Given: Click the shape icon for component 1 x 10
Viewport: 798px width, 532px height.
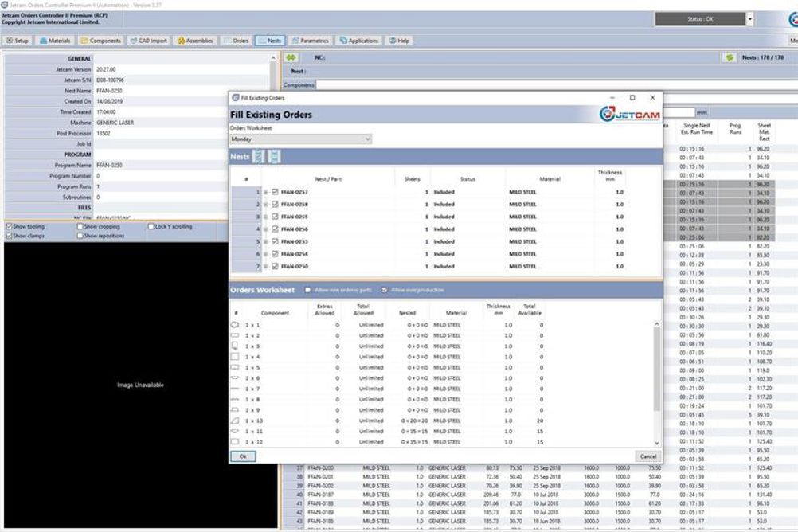Looking at the screenshot, I should click(235, 421).
